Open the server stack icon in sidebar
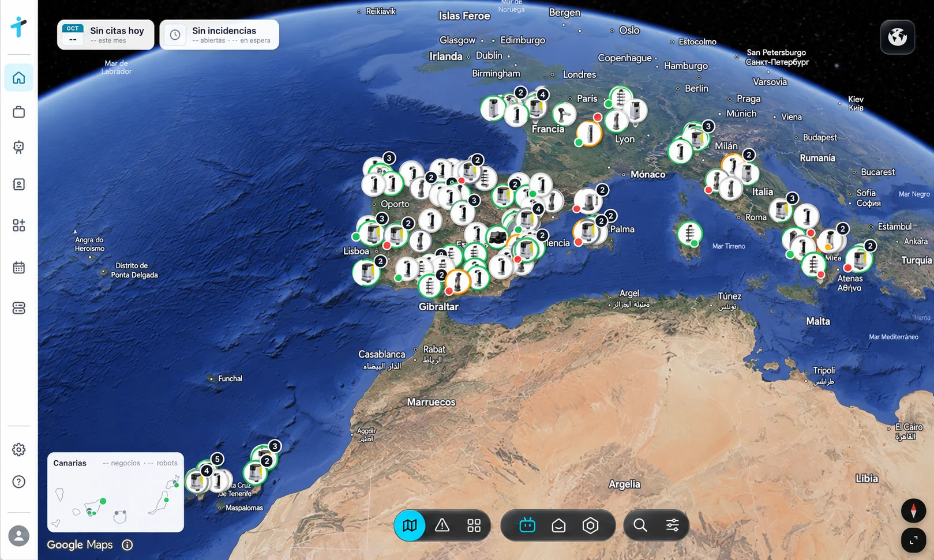Image resolution: width=934 pixels, height=560 pixels. pyautogui.click(x=18, y=308)
